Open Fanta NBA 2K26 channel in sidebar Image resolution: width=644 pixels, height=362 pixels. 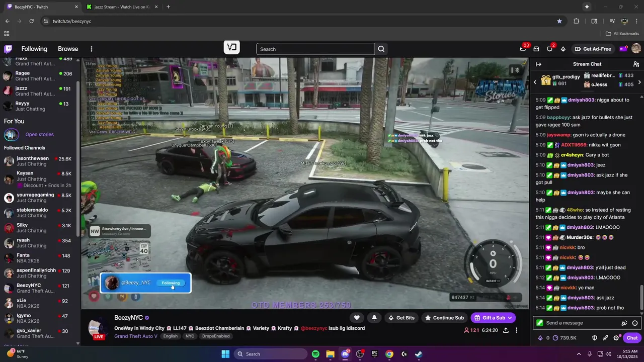(38, 258)
